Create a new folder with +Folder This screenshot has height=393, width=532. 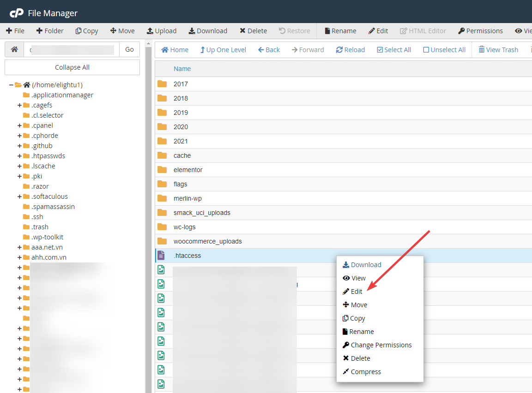[x=50, y=31]
